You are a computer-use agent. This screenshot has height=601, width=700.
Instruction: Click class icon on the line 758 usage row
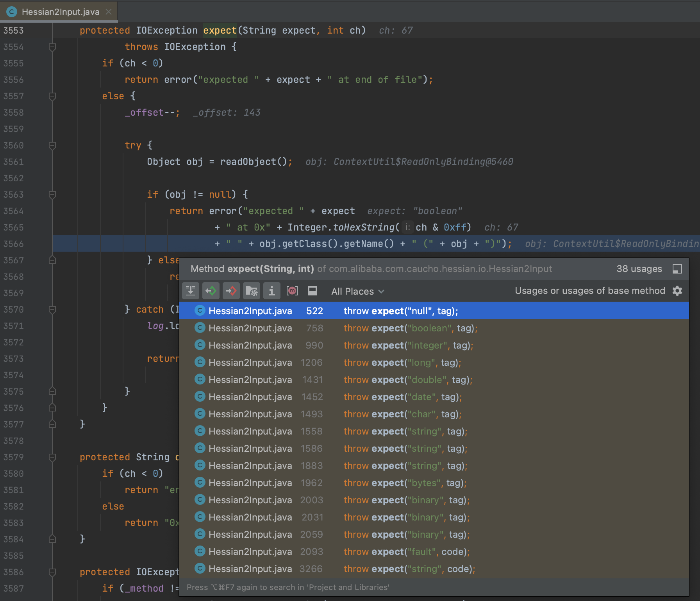200,328
